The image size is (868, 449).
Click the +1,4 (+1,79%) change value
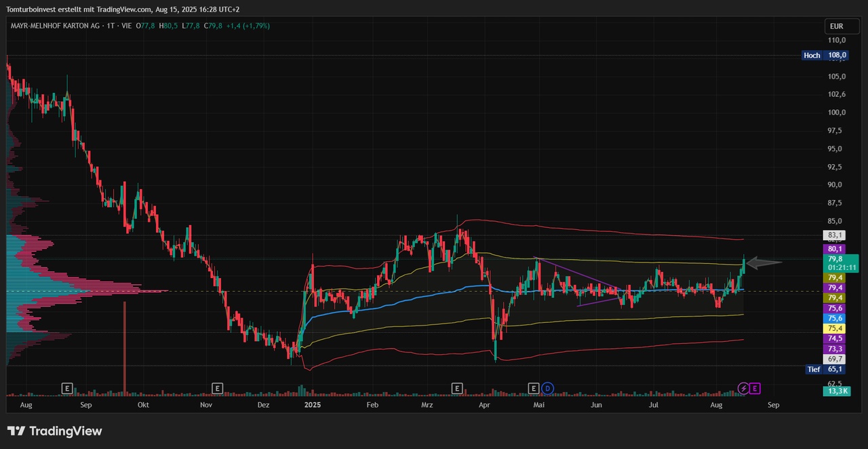pyautogui.click(x=249, y=26)
